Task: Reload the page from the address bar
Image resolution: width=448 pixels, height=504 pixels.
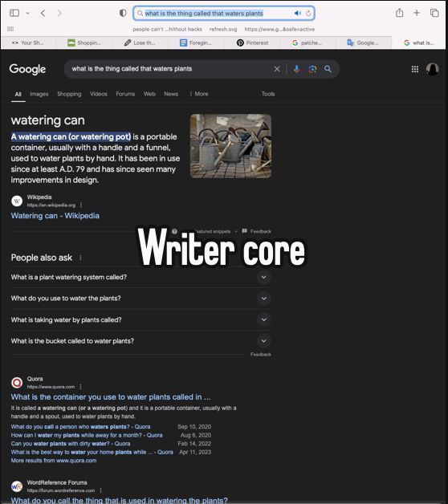Action: (308, 13)
